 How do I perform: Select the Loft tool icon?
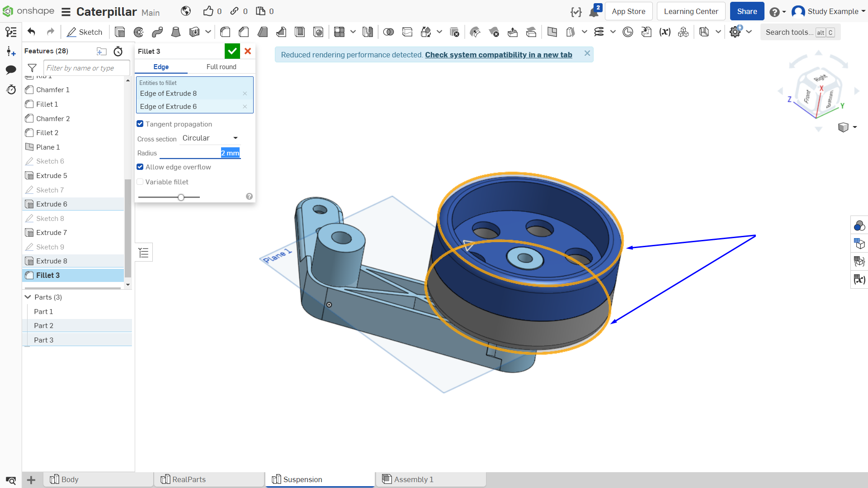coord(176,32)
